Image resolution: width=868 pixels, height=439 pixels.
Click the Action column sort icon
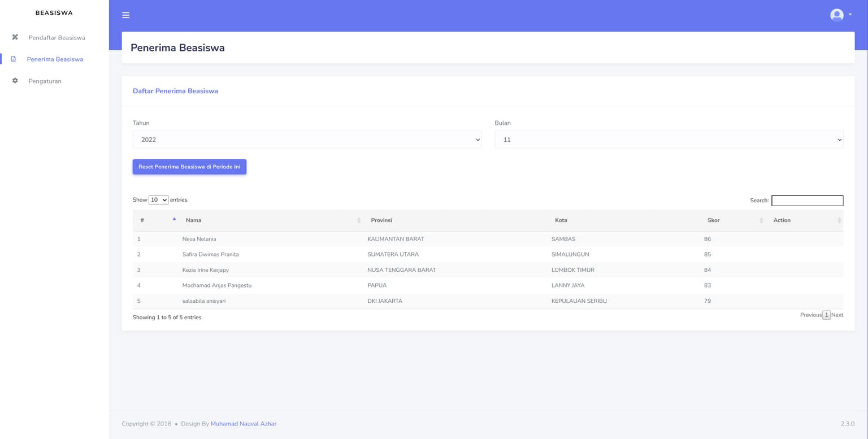point(839,220)
